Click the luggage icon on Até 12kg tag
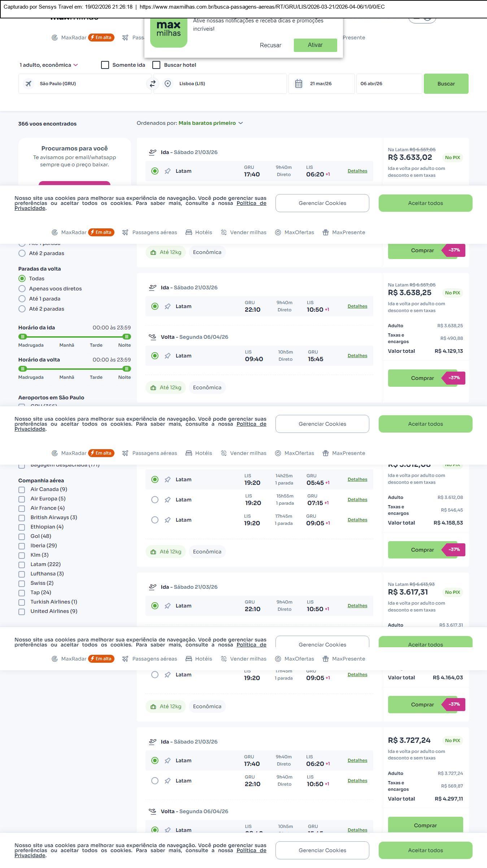The image size is (487, 868). pyautogui.click(x=153, y=252)
